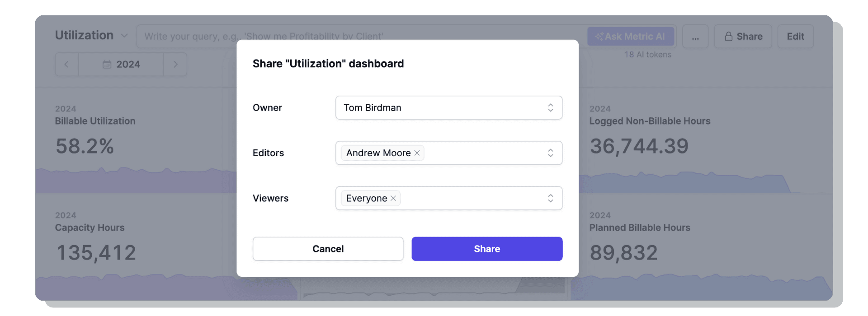
Task: Click the Ask Metric AI button
Action: pos(631,36)
